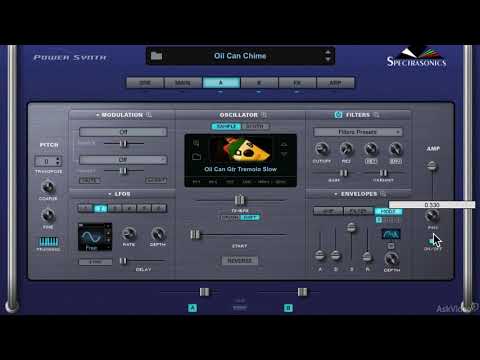The width and height of the screenshot is (480, 360).
Task: Switch to the EDIT page tab
Action: (x=145, y=83)
